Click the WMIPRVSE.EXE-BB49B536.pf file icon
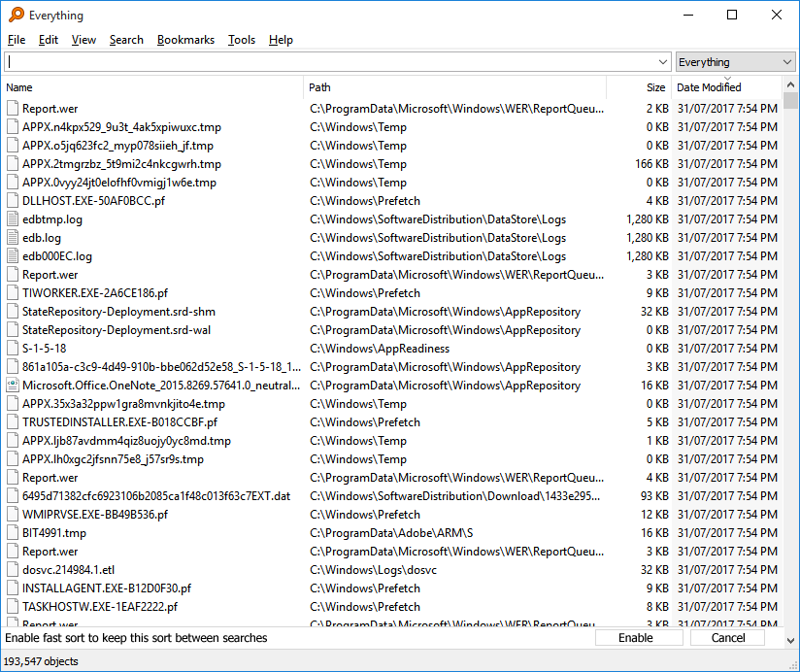 [x=13, y=515]
